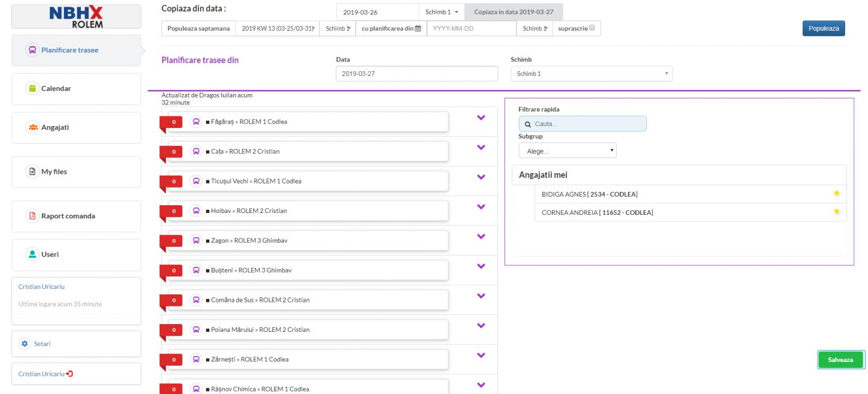The image size is (868, 394).
Task: Select employee BIDIGA AGNES [2534 - CODLEA]
Action: pos(690,194)
